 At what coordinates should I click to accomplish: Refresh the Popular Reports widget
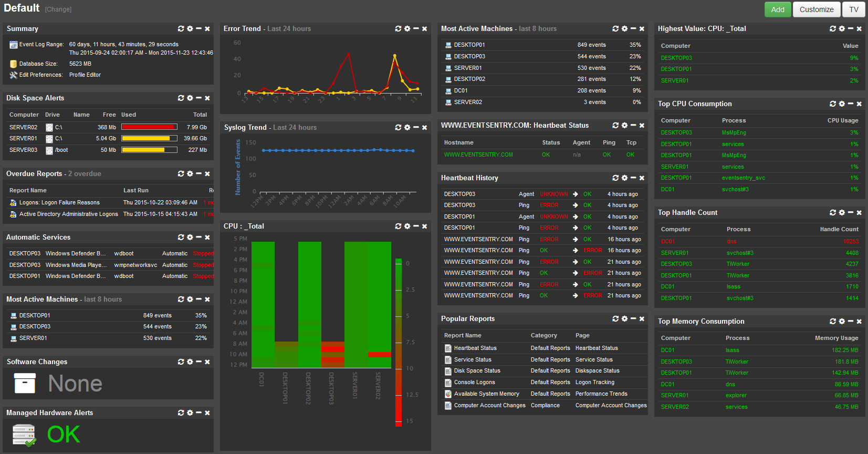(615, 319)
